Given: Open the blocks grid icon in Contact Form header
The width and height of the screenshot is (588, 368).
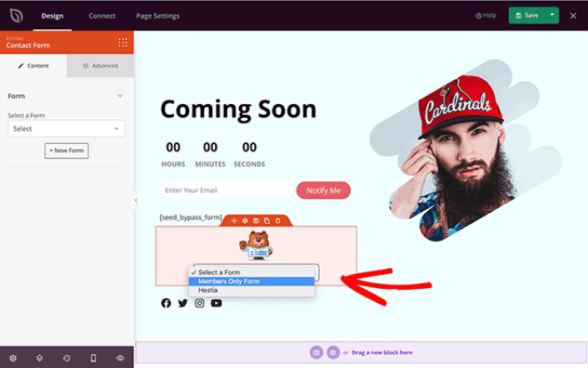Looking at the screenshot, I should coord(122,42).
